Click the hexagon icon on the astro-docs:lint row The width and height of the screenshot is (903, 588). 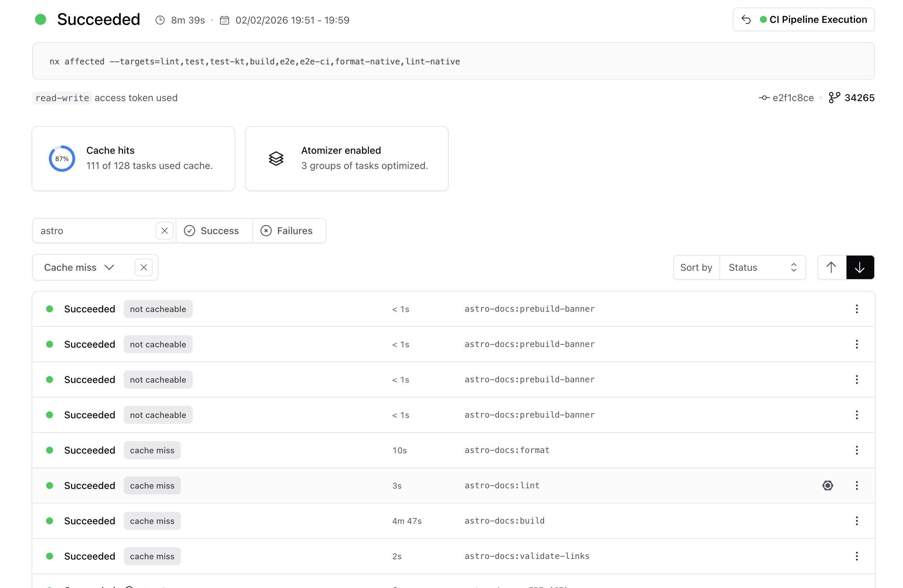[x=828, y=485]
